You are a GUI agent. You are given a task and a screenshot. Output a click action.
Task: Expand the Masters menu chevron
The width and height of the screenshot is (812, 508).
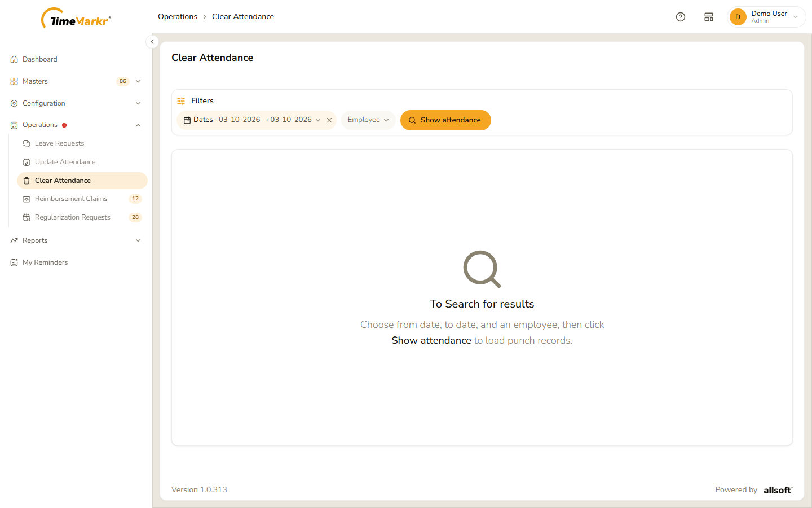click(138, 81)
